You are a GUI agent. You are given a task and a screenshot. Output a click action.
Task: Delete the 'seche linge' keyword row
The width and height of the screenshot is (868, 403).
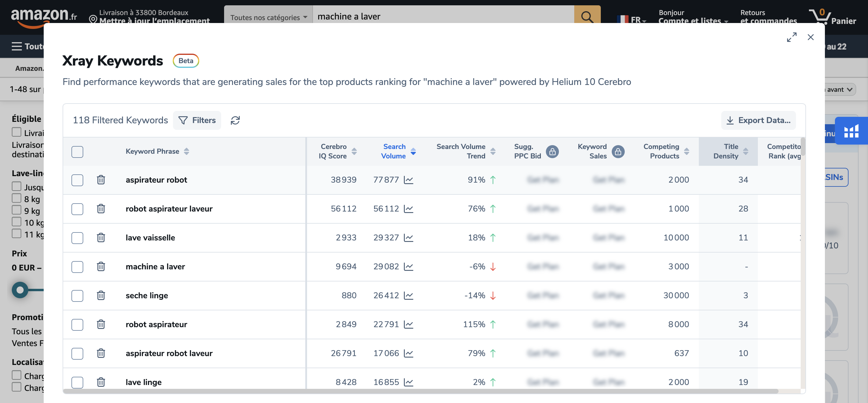pyautogui.click(x=101, y=296)
